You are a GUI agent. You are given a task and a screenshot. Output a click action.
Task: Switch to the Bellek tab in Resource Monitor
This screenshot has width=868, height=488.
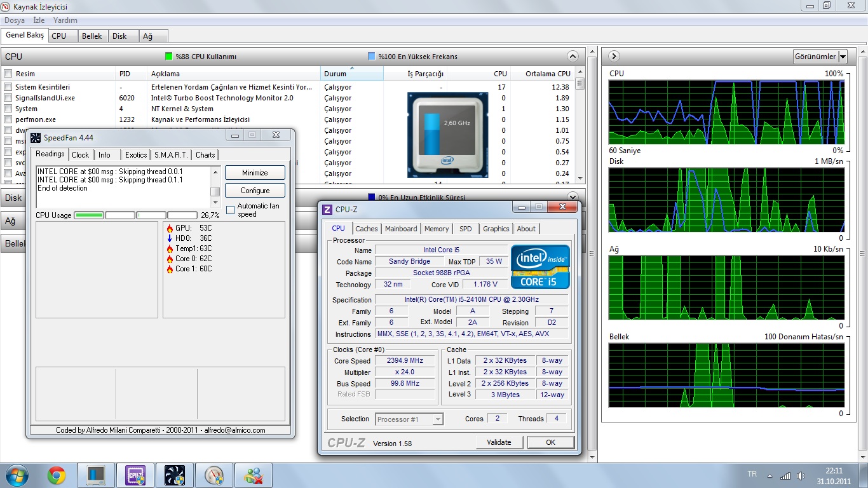[92, 36]
